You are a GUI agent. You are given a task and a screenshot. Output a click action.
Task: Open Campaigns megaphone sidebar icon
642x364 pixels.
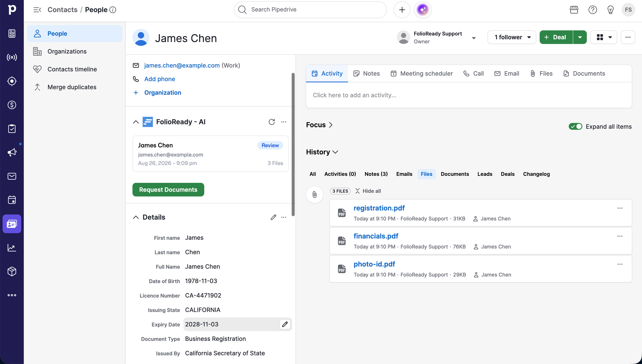(x=12, y=152)
